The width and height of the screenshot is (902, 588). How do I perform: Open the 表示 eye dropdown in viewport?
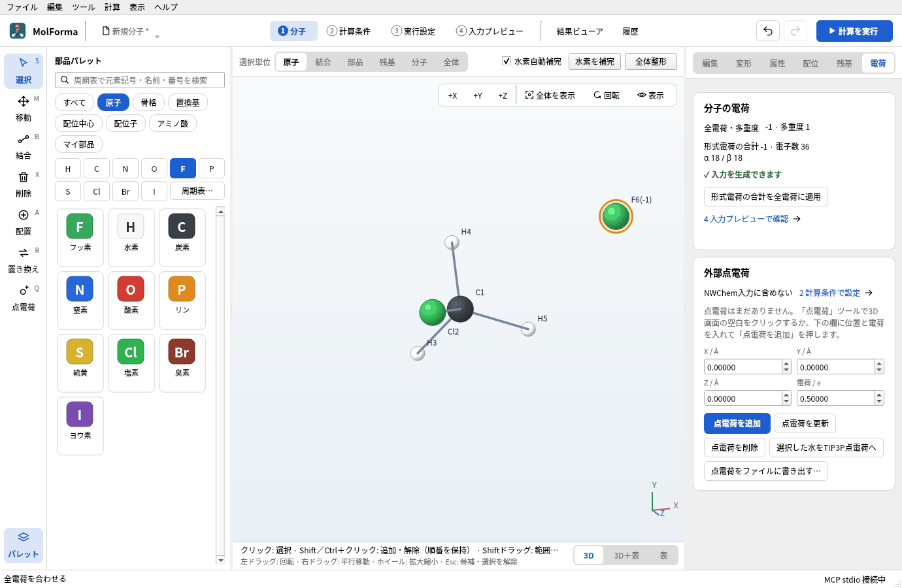point(650,95)
